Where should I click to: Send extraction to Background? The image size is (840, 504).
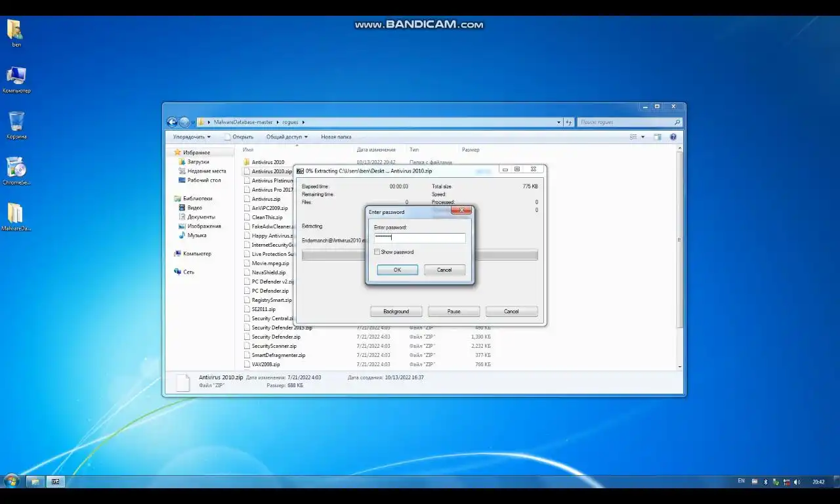coord(396,311)
